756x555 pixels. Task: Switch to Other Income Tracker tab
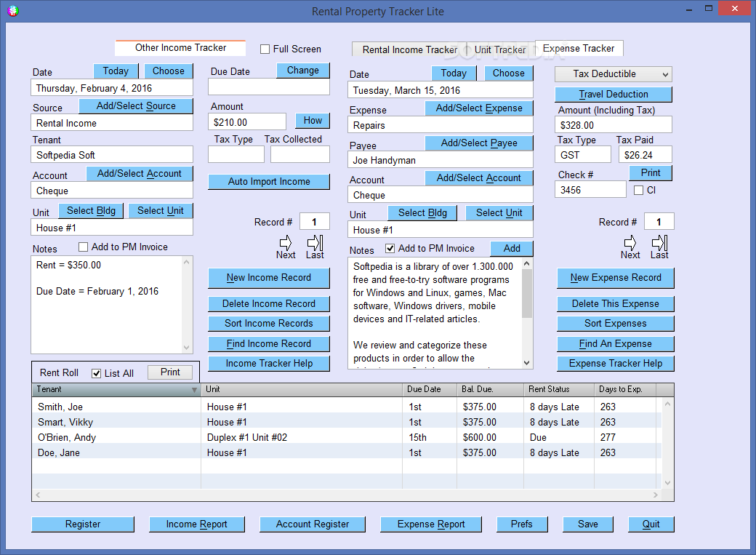[180, 48]
